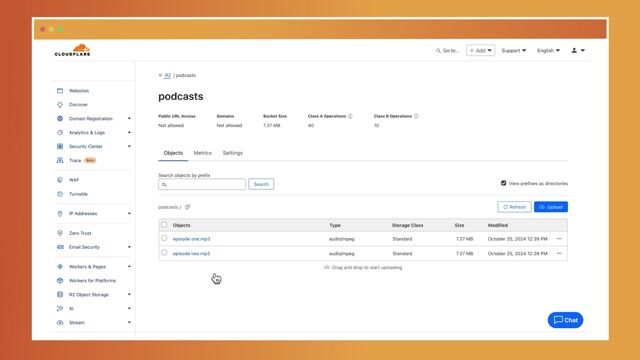Open the Chat button

565,320
